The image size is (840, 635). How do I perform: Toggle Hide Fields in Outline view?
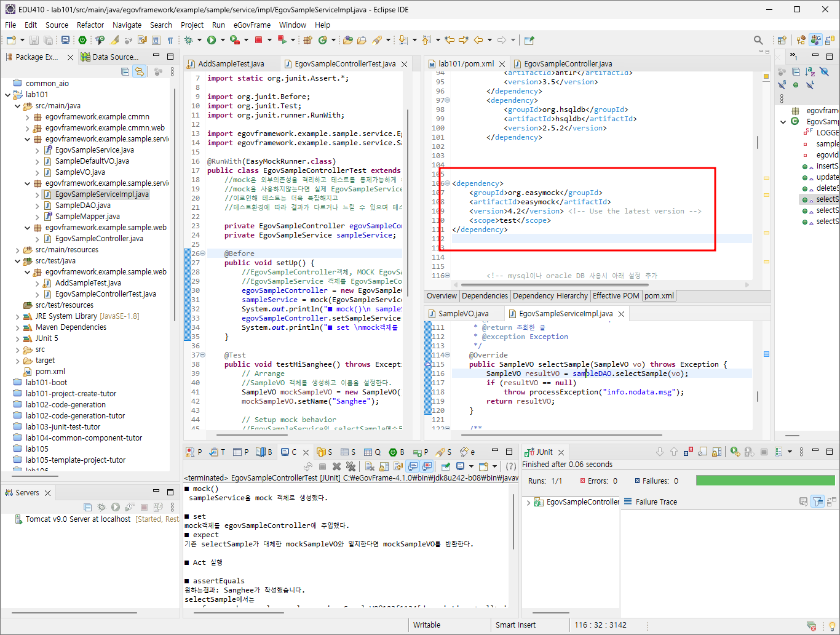(825, 72)
